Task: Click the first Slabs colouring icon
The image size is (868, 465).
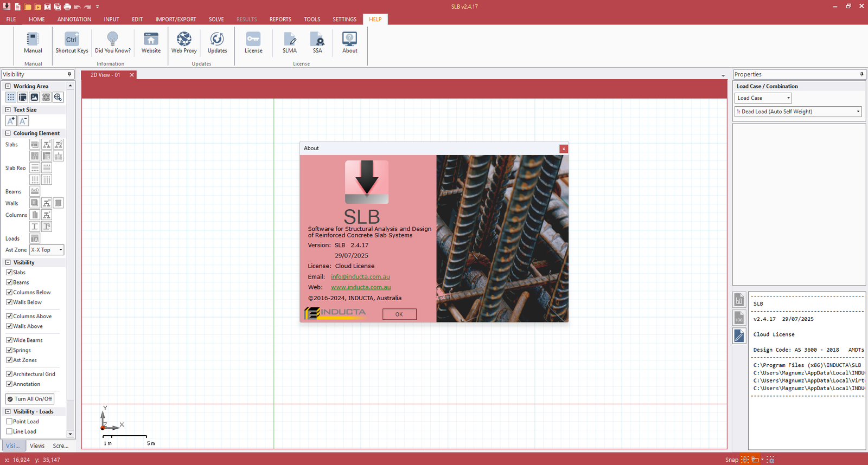Action: click(35, 144)
